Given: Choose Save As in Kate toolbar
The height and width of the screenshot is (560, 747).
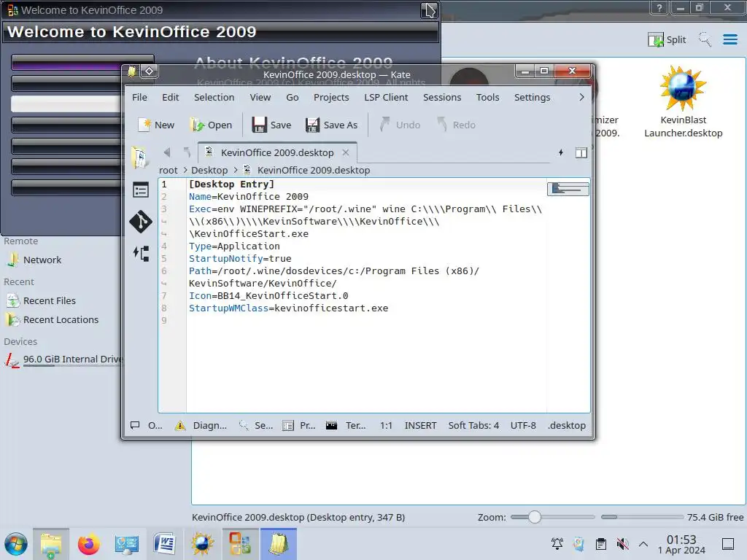Looking at the screenshot, I should 332,125.
